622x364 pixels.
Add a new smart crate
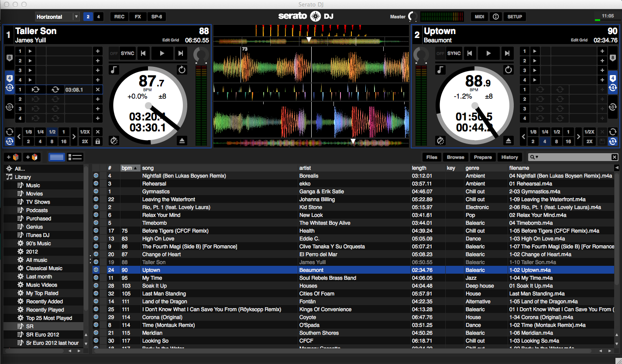[31, 157]
